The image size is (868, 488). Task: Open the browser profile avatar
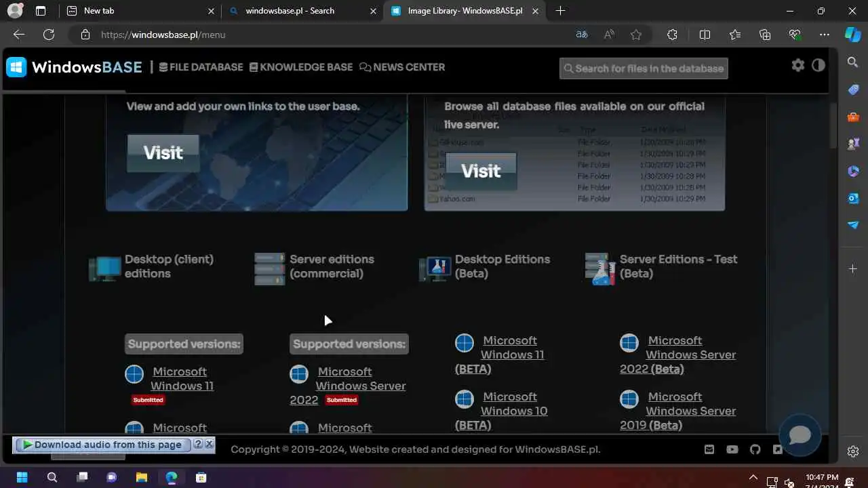(14, 11)
